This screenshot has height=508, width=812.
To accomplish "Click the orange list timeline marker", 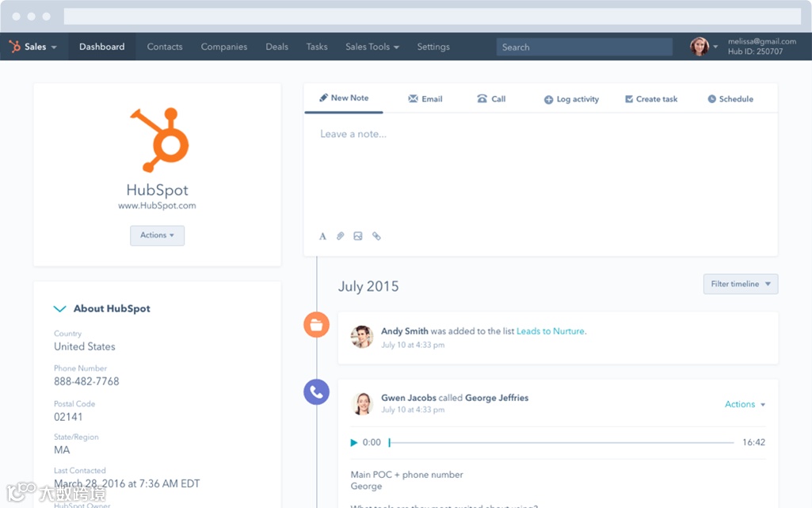I will [x=316, y=325].
